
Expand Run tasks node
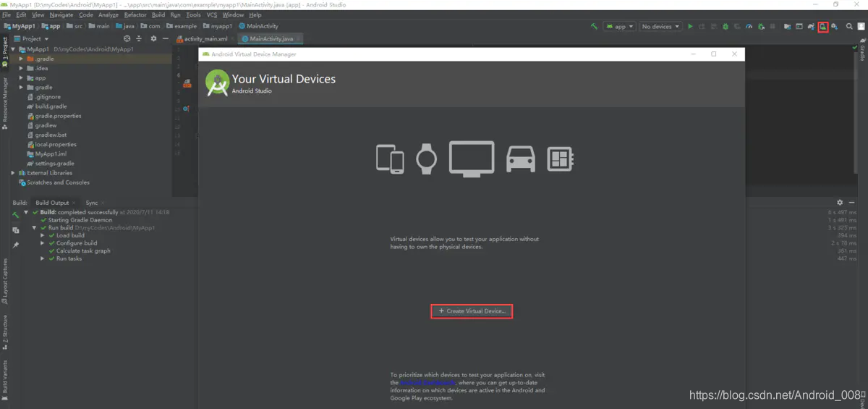[43, 258]
